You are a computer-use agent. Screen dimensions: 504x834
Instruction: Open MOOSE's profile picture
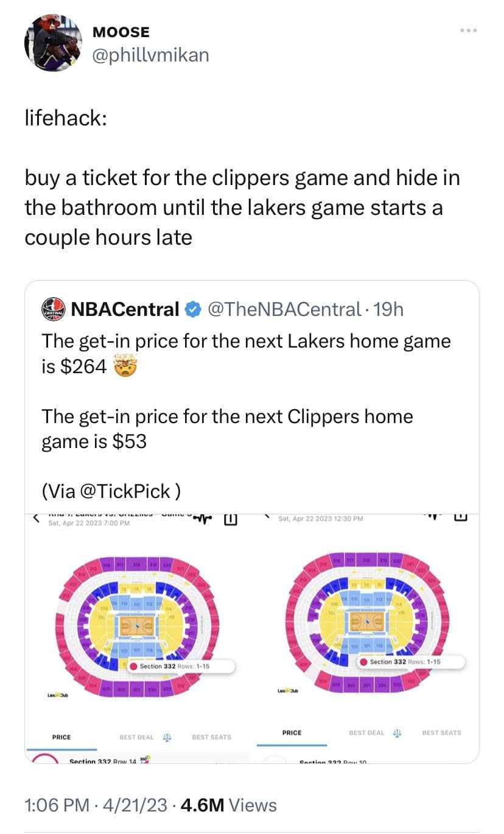tap(52, 43)
